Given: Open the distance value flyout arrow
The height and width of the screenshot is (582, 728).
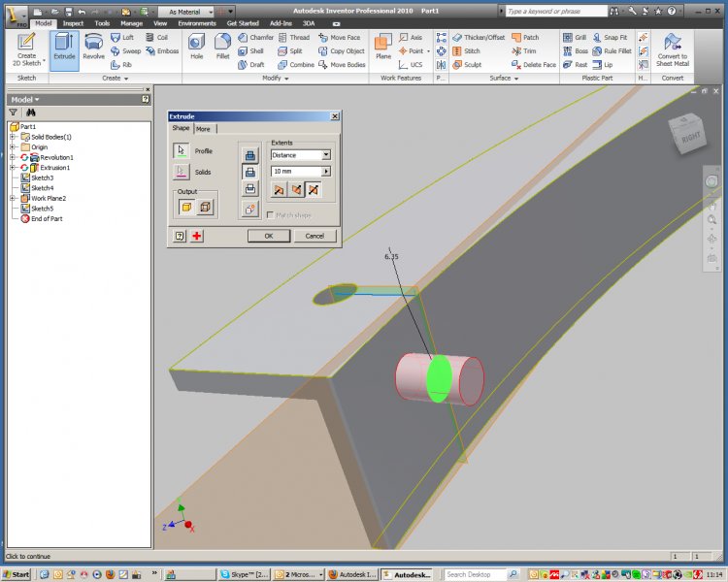Looking at the screenshot, I should coord(326,172).
